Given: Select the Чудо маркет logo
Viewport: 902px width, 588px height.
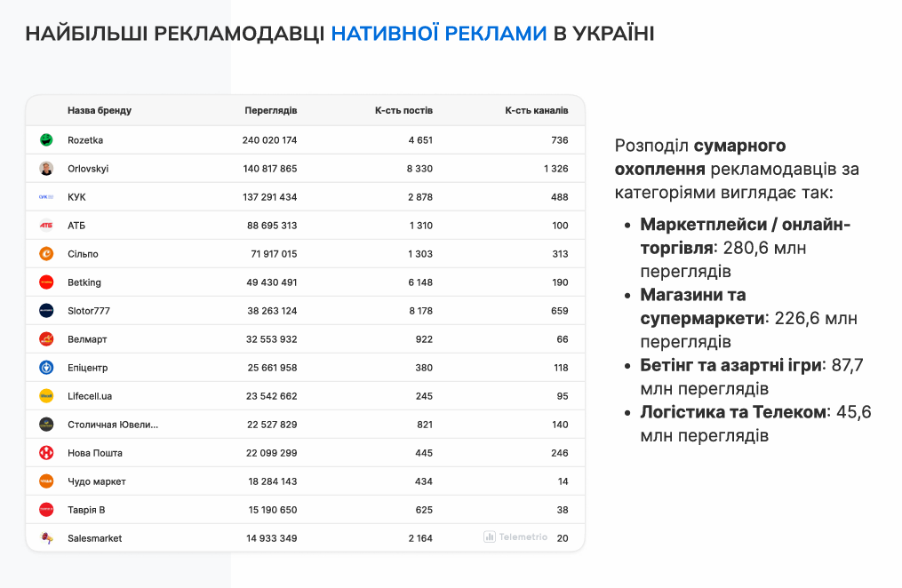Looking at the screenshot, I should (x=49, y=481).
